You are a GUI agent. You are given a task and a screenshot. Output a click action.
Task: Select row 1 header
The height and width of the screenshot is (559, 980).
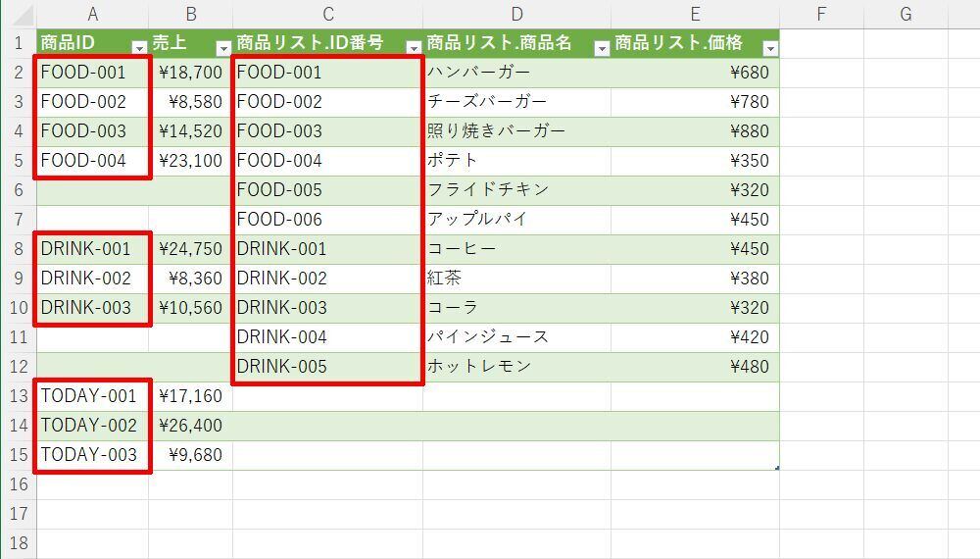click(x=18, y=43)
